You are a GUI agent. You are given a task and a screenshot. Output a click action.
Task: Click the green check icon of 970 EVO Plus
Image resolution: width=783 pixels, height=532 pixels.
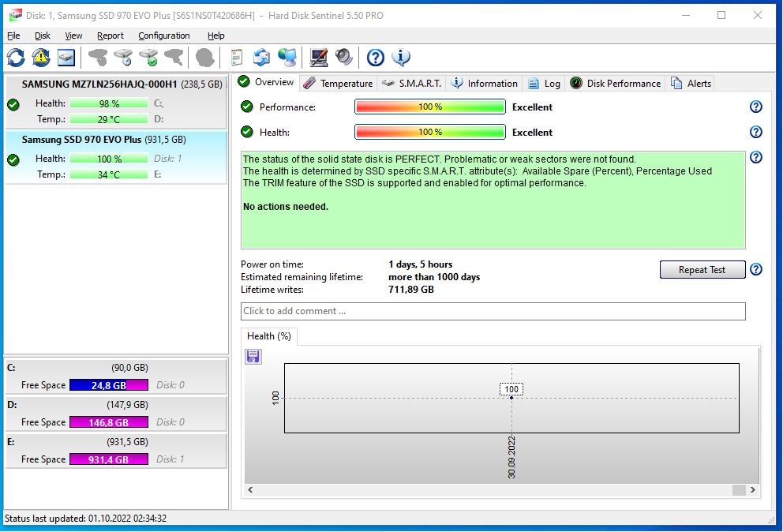[x=13, y=160]
